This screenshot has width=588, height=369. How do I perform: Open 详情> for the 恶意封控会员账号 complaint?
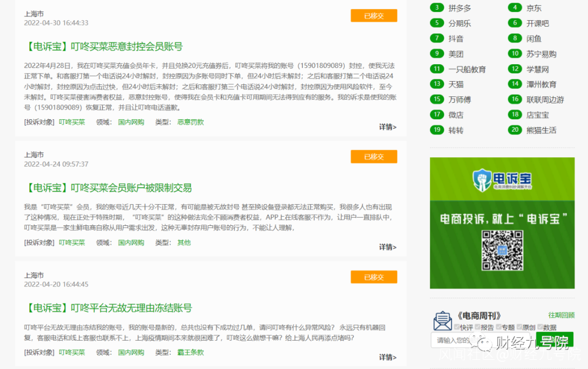click(x=388, y=127)
